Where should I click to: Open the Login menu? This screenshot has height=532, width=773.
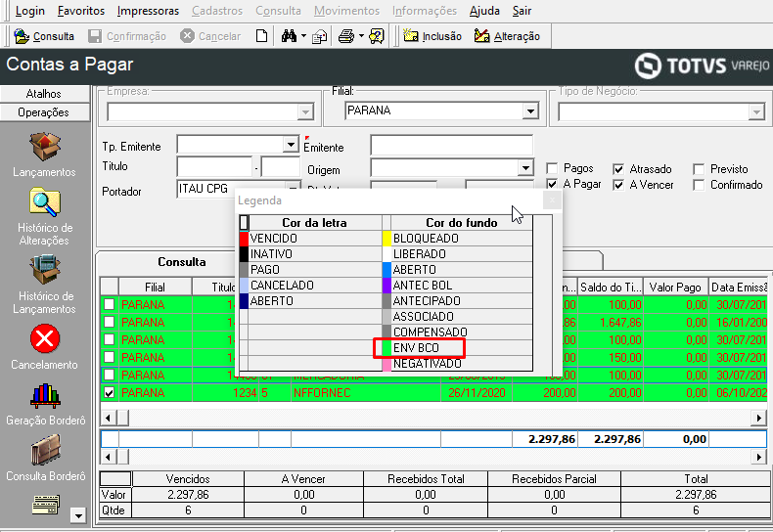(30, 11)
